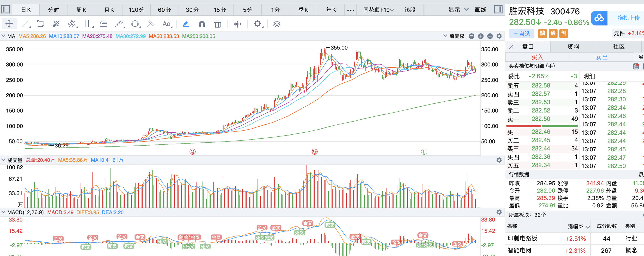This screenshot has height=256, width=644.
Task: Select the Aa text annotation tool
Action: (x=166, y=24)
